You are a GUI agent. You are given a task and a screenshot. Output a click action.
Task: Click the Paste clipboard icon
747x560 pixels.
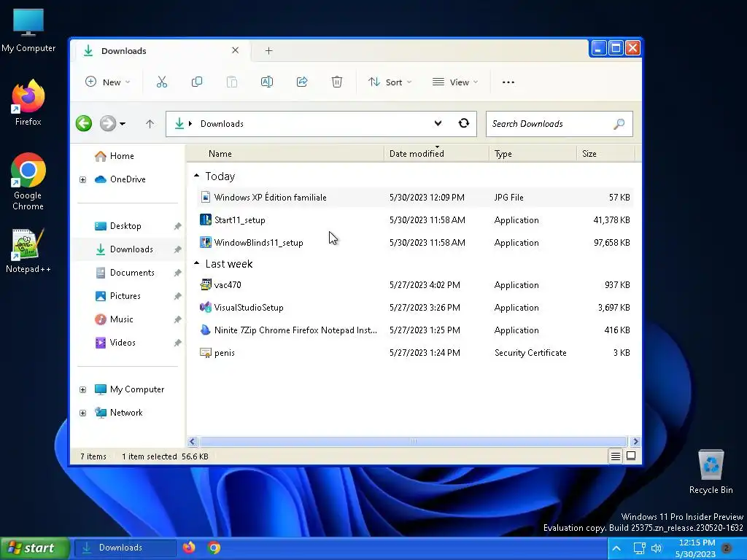pyautogui.click(x=231, y=82)
